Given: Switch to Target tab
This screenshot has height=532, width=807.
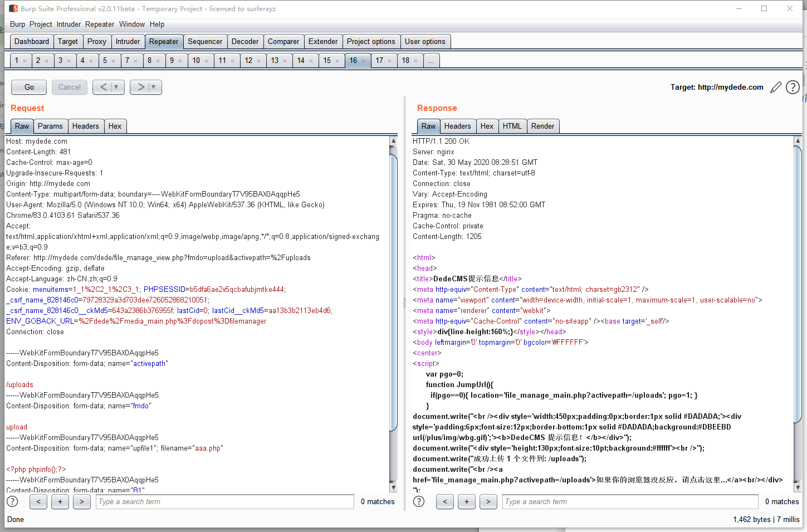Looking at the screenshot, I should (x=68, y=41).
